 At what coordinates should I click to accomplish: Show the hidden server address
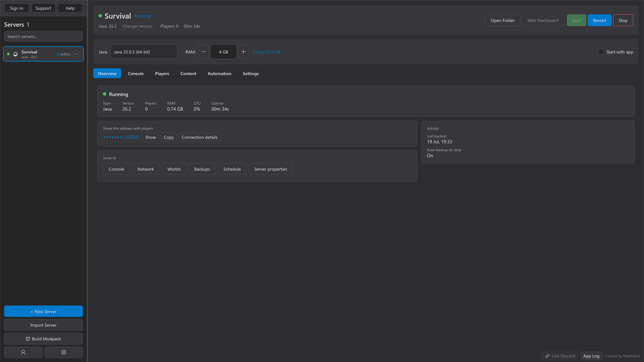pyautogui.click(x=151, y=137)
